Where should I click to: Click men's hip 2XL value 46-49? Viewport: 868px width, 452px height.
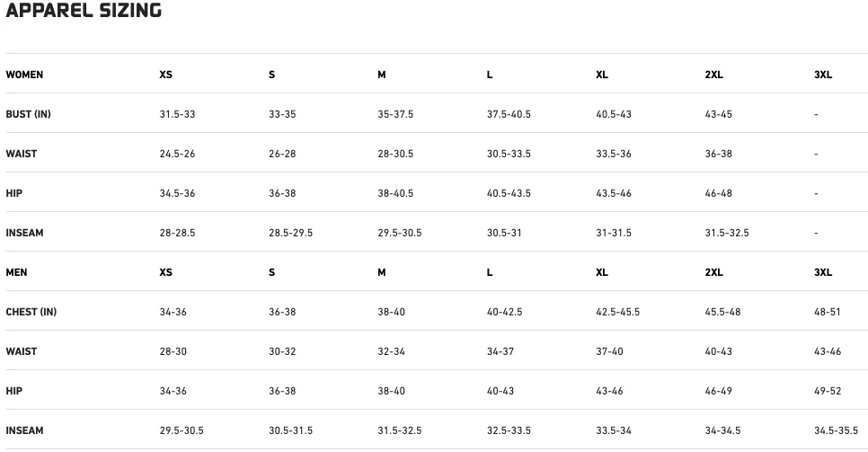[719, 391]
